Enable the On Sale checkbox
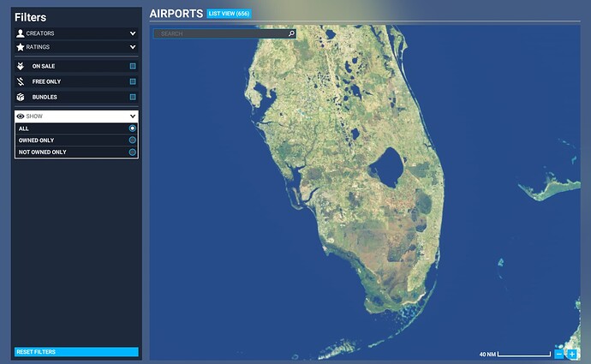Screen dimensions: 591x364 point(133,66)
